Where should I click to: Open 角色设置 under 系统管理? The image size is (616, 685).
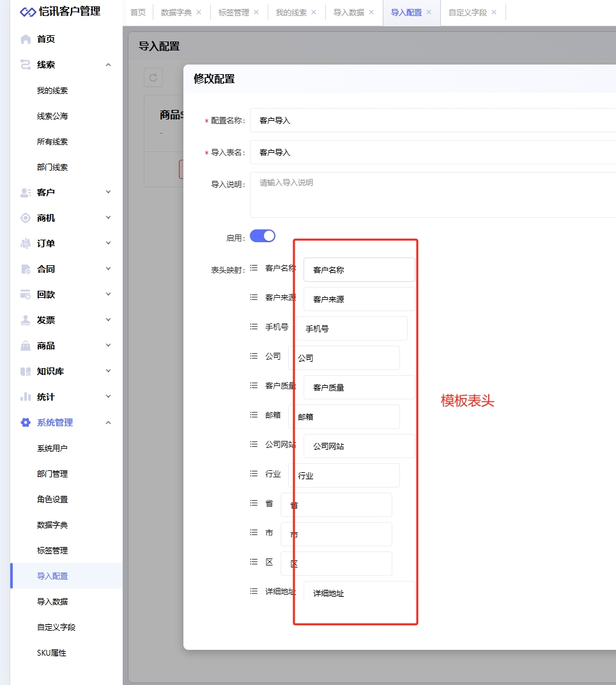coord(52,499)
